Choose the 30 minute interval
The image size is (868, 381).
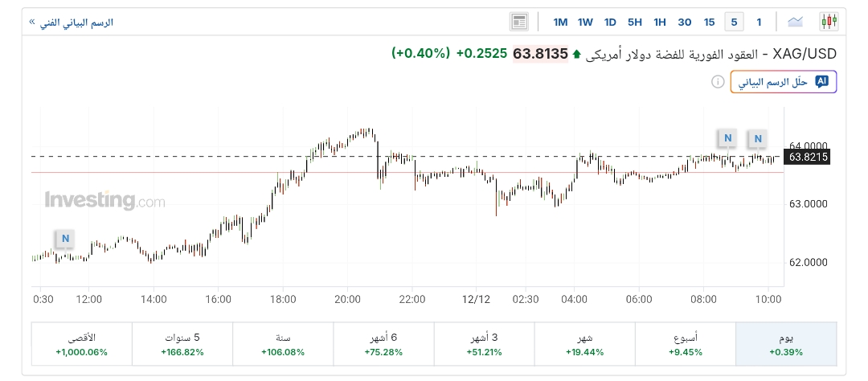click(x=685, y=22)
